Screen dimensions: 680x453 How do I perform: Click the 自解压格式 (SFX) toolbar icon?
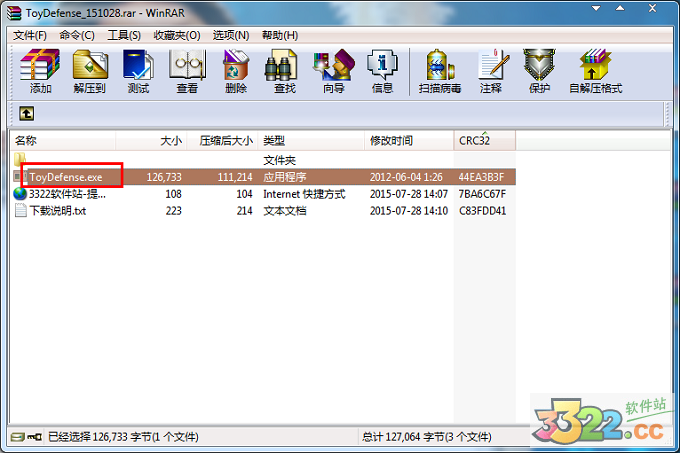[595, 65]
